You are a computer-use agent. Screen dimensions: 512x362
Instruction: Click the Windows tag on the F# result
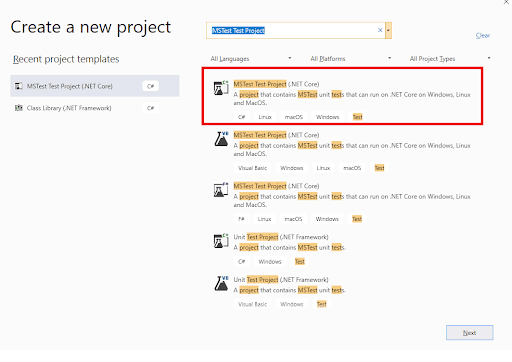click(327, 219)
